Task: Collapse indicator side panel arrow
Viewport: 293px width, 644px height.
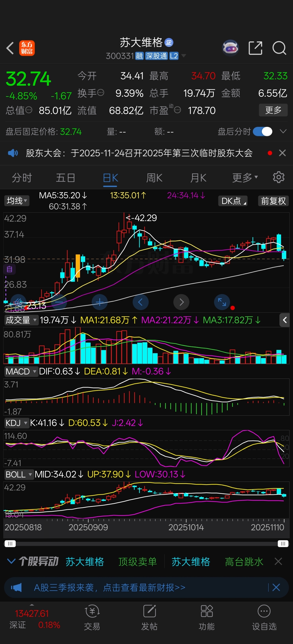Action: click(285, 320)
